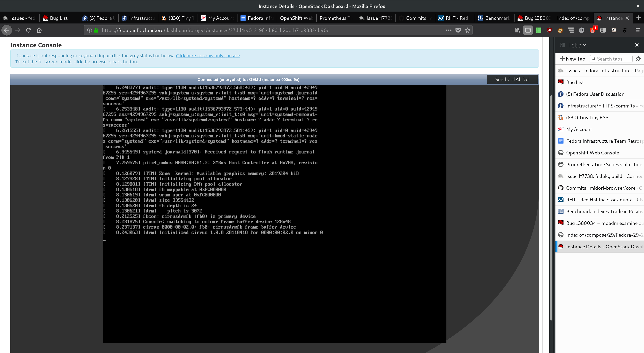This screenshot has width=644, height=353.
Task: Open the Firefox hamburger menu
Action: pyautogui.click(x=637, y=30)
